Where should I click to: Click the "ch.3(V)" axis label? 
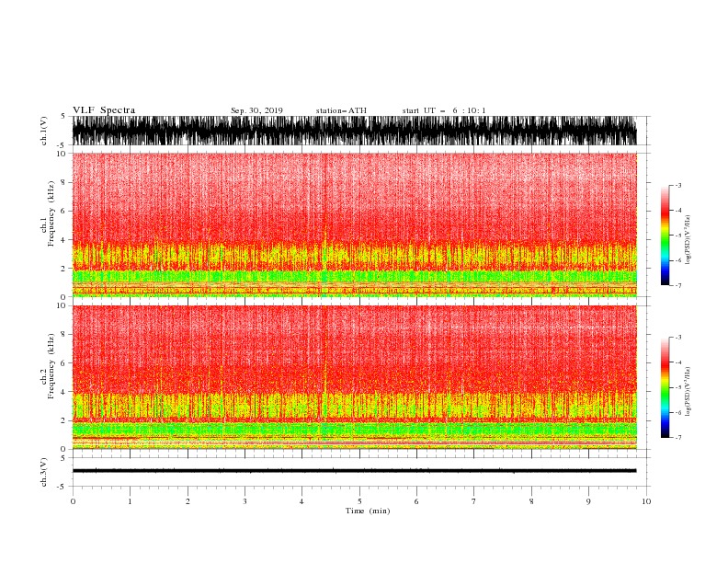point(44,472)
